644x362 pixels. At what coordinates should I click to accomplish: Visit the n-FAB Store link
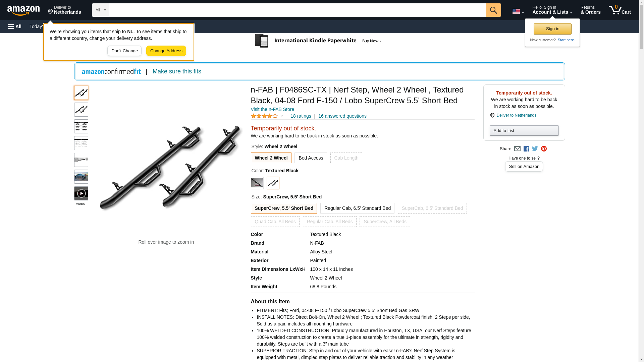[272, 109]
